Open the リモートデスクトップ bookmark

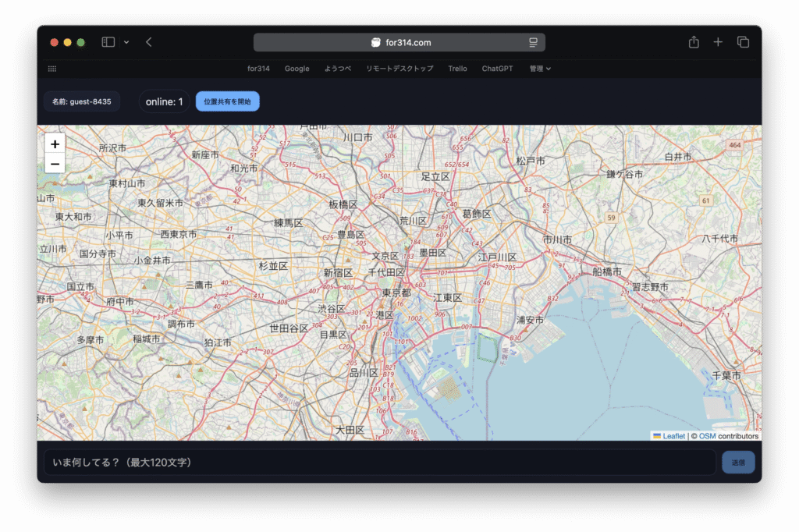(x=400, y=69)
